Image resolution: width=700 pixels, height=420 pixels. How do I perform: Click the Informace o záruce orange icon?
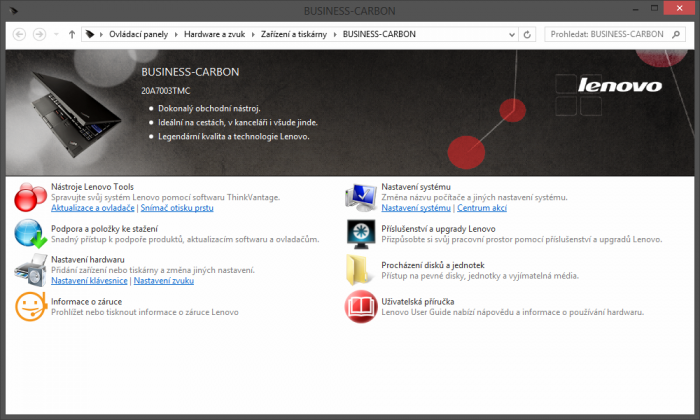point(30,306)
